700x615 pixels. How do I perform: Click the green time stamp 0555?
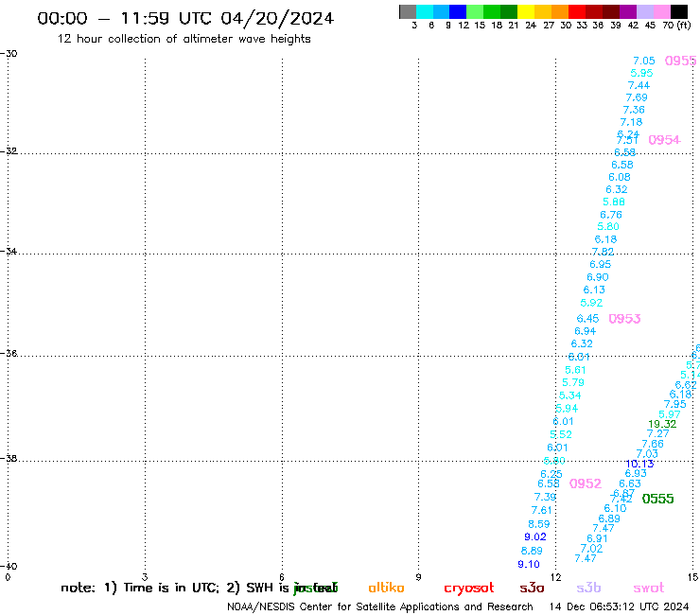657,499
